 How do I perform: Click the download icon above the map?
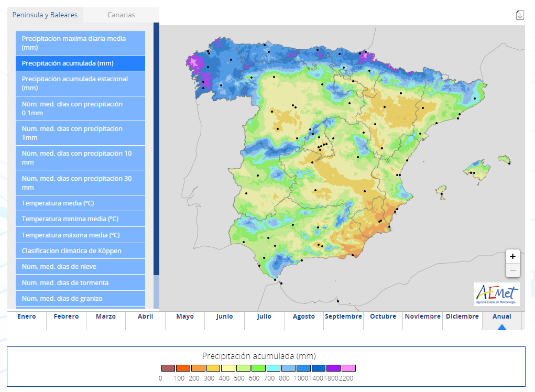pos(520,15)
